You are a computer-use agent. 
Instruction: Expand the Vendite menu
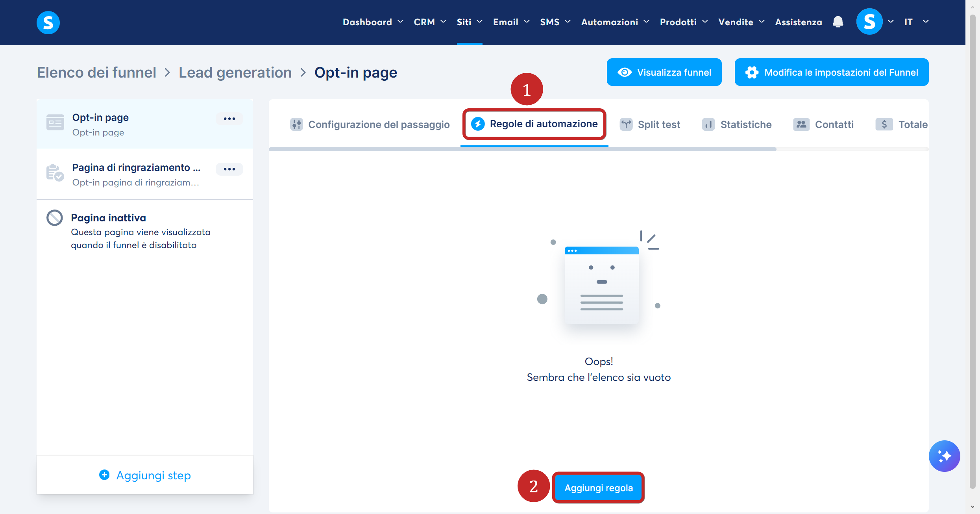point(741,22)
